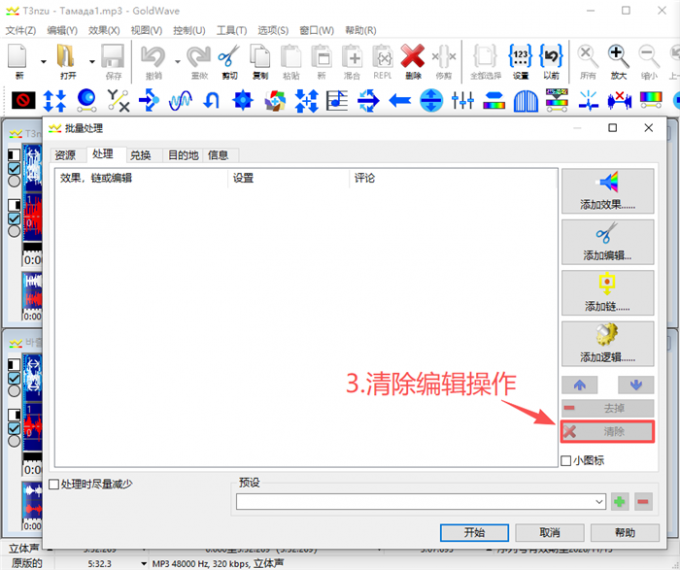Image resolution: width=680 pixels, height=570 pixels.
Task: Click the blue arch-shaped effect icon
Action: pyautogui.click(x=526, y=101)
